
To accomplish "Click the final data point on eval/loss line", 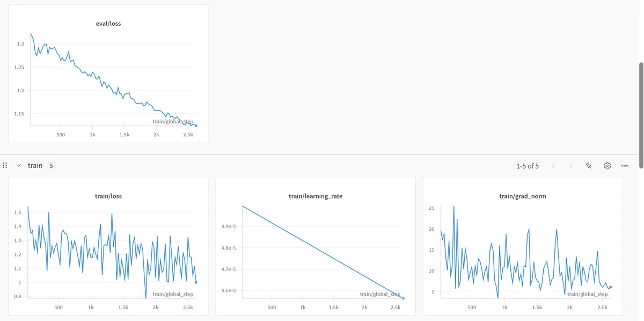I will [196, 126].
